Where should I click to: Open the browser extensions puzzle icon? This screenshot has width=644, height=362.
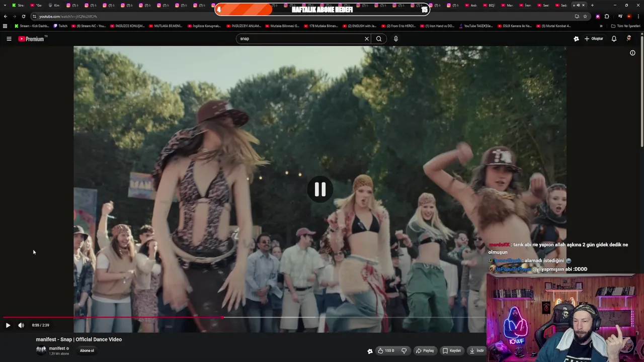click(607, 16)
